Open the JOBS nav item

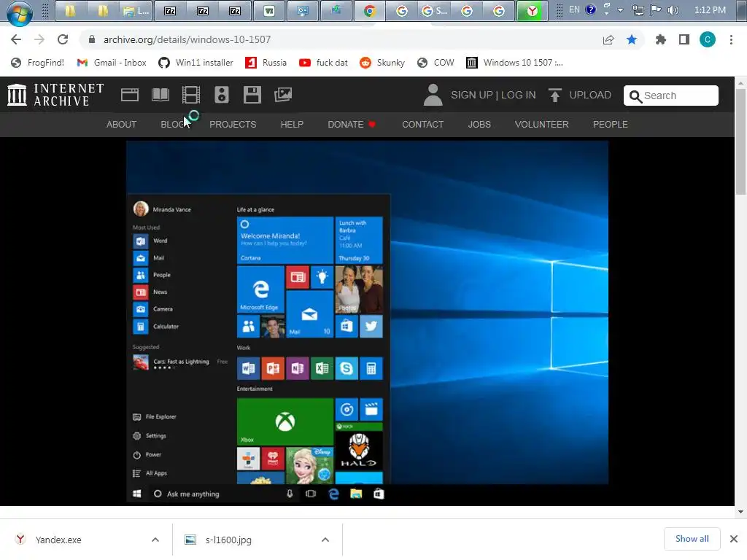coord(479,124)
